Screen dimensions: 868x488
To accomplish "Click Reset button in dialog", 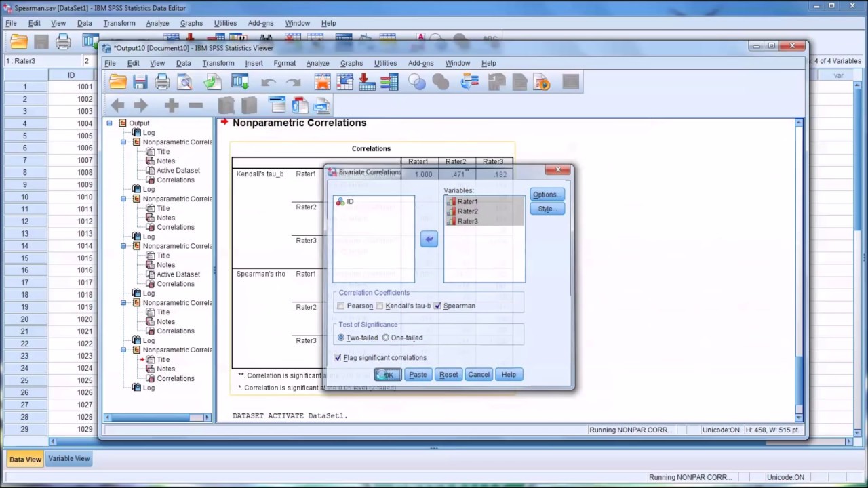I will click(448, 375).
